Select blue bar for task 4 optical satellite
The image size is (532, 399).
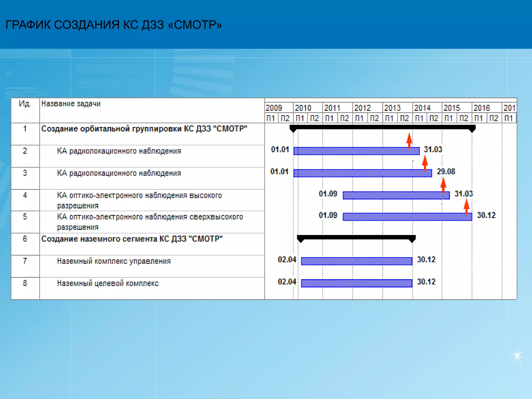[396, 195]
